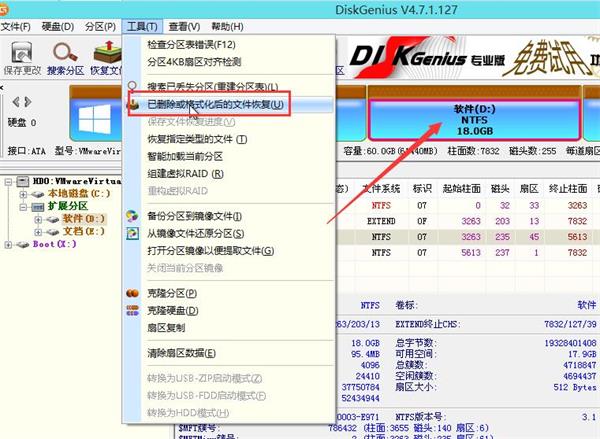Click the HD0 hard disk icon in tree
This screenshot has width=600, height=439.
pyautogui.click(x=23, y=181)
